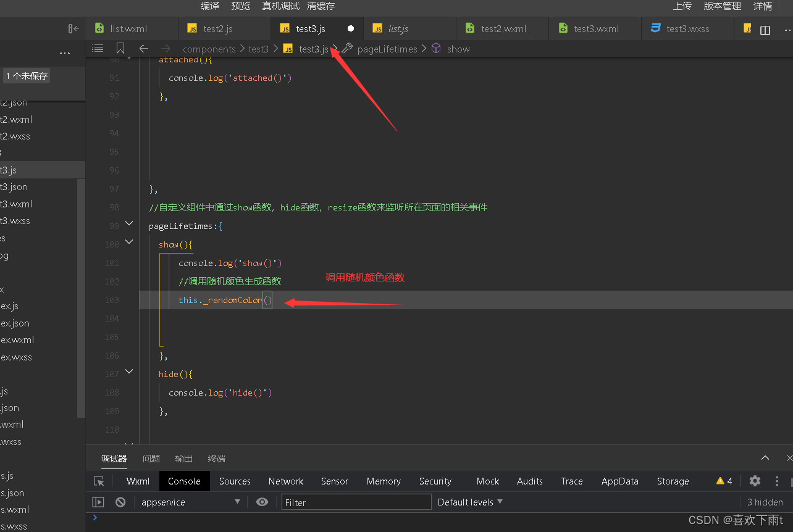
Task: Toggle the console sidebar icon
Action: click(x=98, y=502)
